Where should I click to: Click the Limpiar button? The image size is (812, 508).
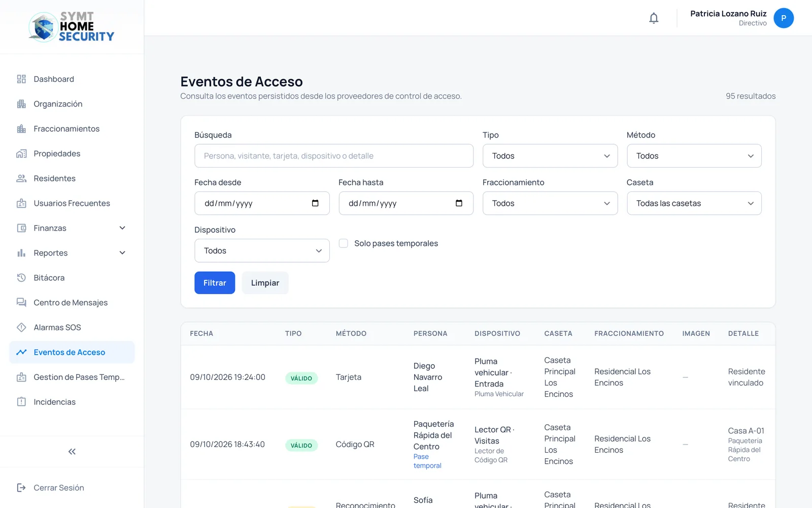[x=265, y=283]
